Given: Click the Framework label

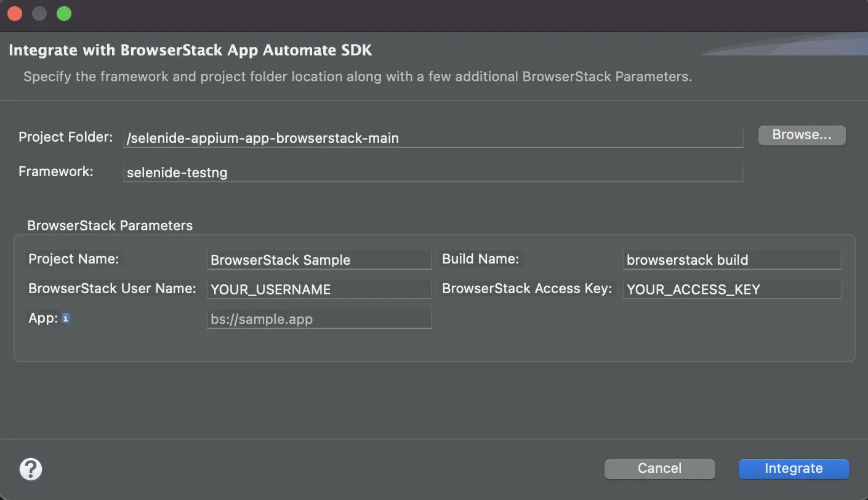Looking at the screenshot, I should point(56,171).
